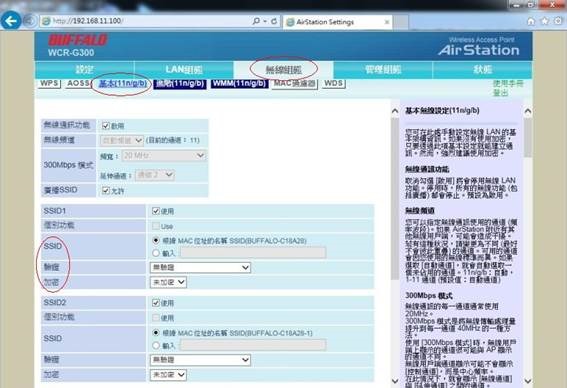Open the 頻寬 20 MHz dropdown
This screenshot has height=388, width=567.
click(x=164, y=156)
